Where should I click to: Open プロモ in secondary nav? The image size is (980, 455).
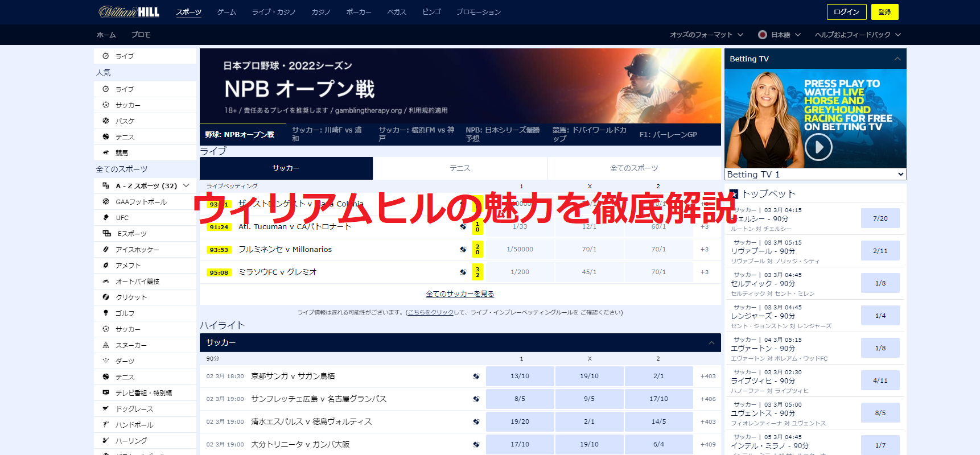coord(141,35)
